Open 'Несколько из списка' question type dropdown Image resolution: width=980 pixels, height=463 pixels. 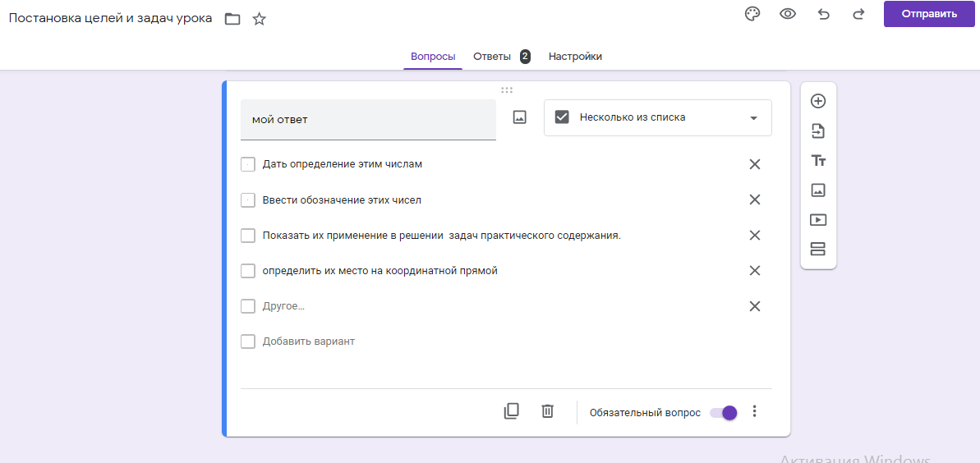pos(657,117)
